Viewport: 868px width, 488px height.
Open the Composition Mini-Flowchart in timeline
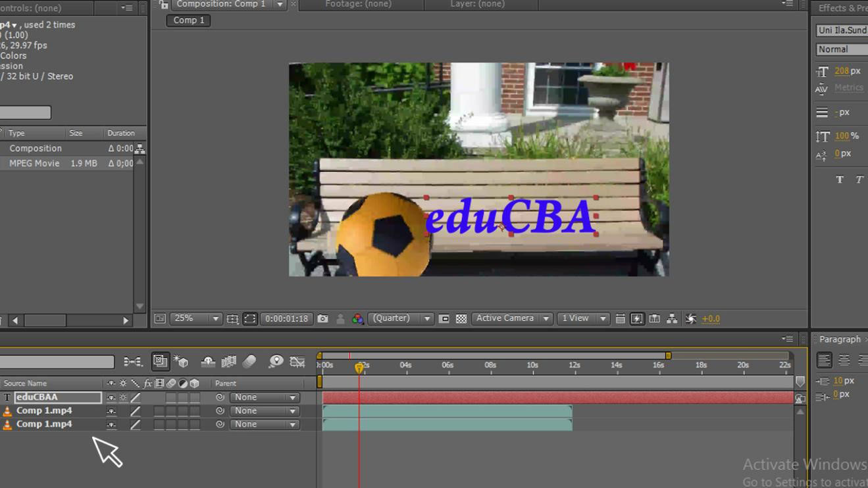[x=133, y=362]
